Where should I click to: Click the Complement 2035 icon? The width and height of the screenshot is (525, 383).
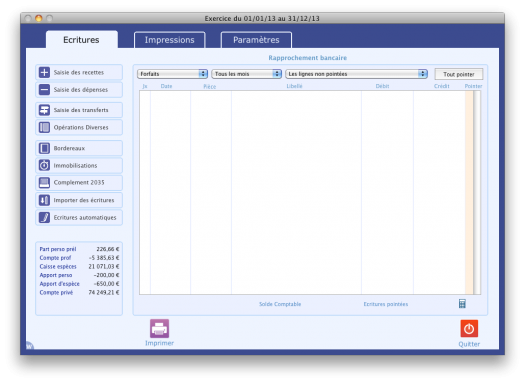(x=44, y=183)
